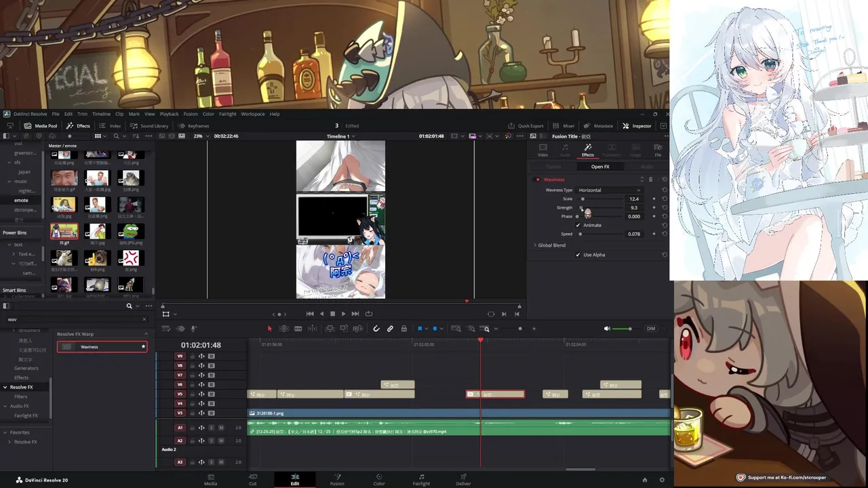Solo audio track A1
The width and height of the screenshot is (868, 488).
[211, 428]
